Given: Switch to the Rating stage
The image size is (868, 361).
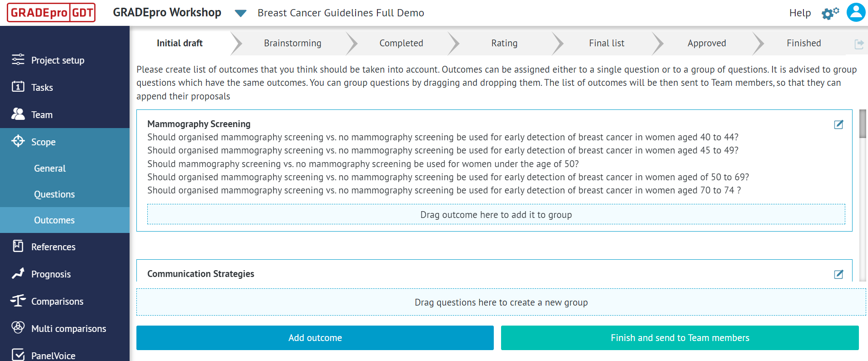Looking at the screenshot, I should click(504, 43).
